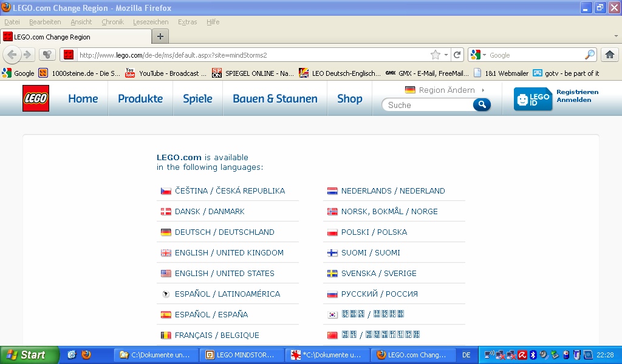Open the 1000steine.de bookmark
622x364 pixels.
tap(80, 73)
